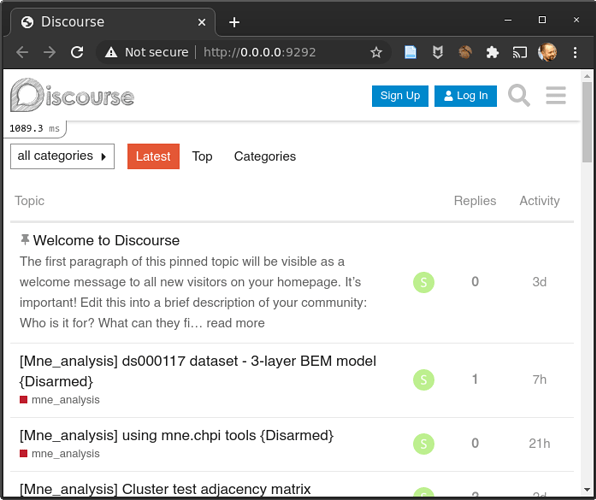The image size is (596, 500).
Task: Open the Cluster test adjacency matrix topic
Action: tap(165, 489)
